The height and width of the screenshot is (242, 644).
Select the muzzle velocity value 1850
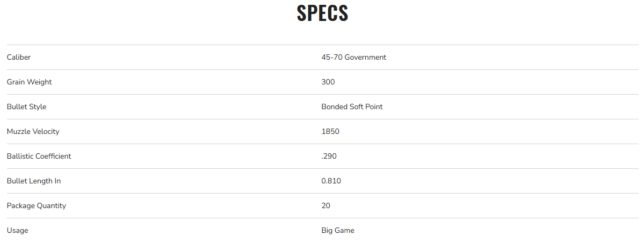pos(330,131)
